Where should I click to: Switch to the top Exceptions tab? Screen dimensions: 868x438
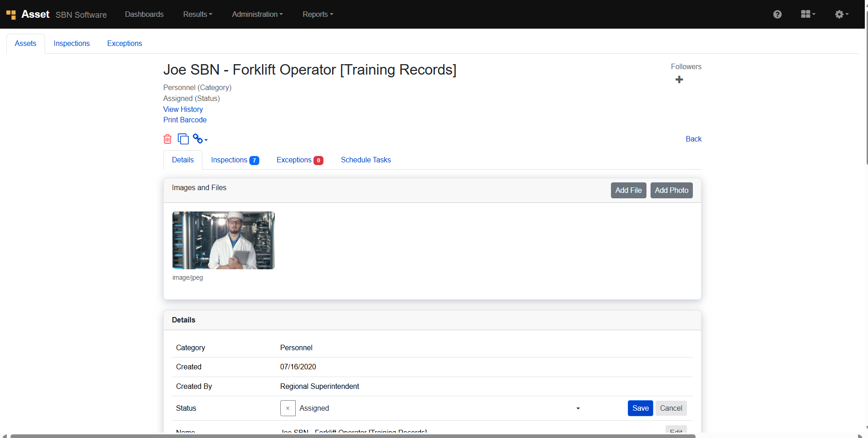click(x=125, y=44)
